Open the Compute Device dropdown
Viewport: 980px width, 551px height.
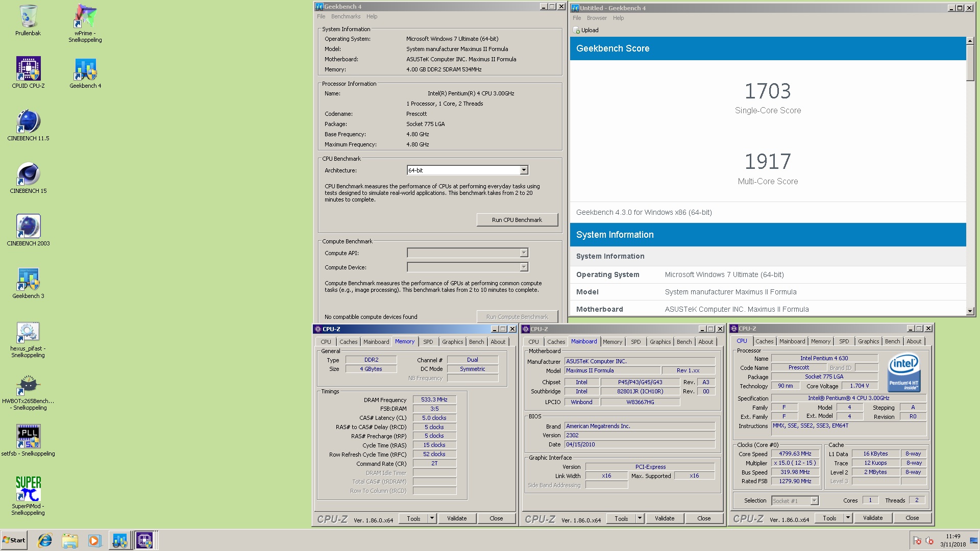pyautogui.click(x=524, y=267)
